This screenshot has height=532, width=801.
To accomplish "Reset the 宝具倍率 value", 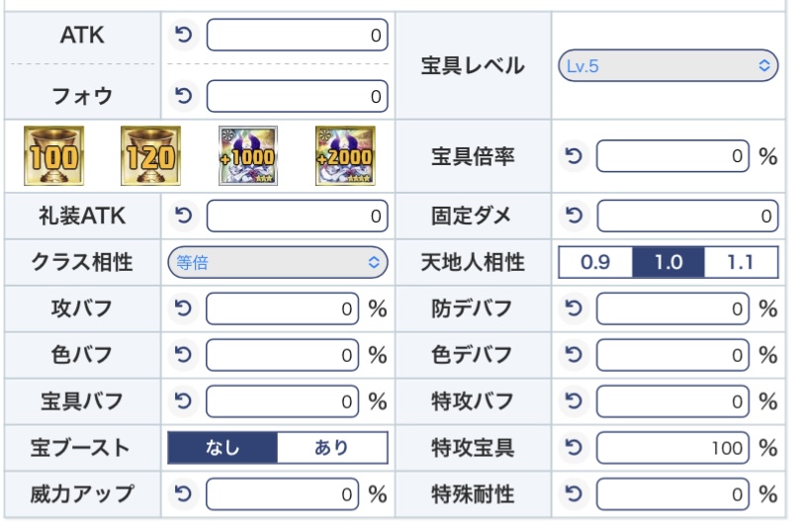I will 574,155.
